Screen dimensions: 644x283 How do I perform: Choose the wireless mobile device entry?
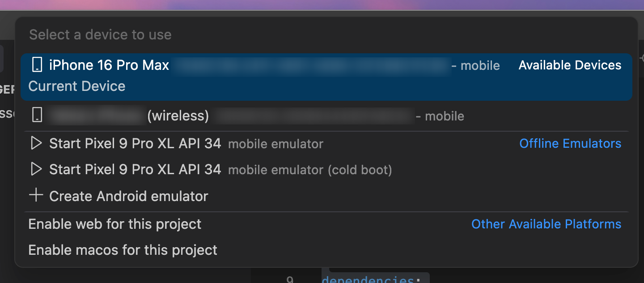(326, 116)
